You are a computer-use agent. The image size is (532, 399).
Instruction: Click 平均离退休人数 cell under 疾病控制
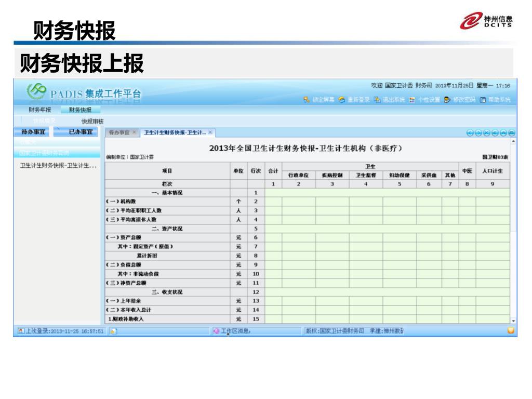click(x=332, y=220)
